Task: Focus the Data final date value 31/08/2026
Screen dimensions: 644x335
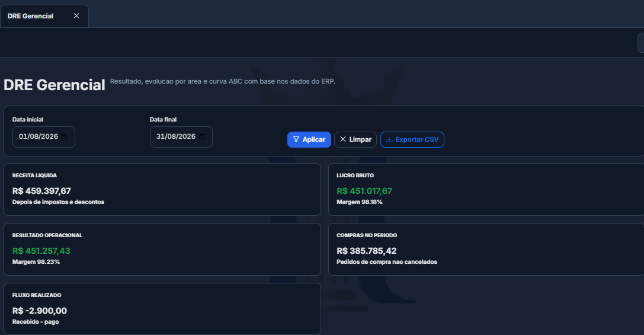Action: pos(176,136)
